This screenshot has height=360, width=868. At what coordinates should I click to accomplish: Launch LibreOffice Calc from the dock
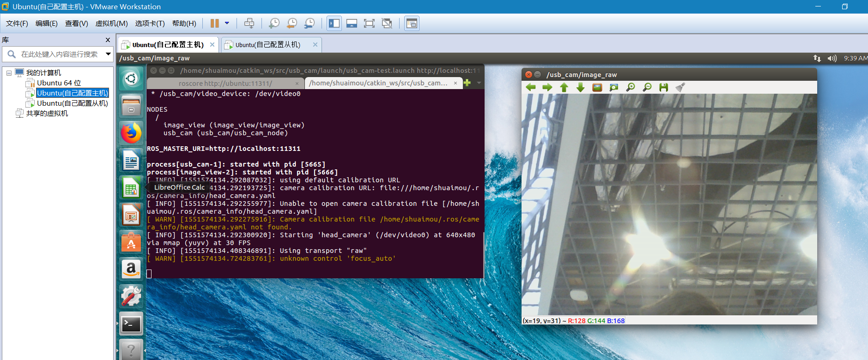(131, 187)
